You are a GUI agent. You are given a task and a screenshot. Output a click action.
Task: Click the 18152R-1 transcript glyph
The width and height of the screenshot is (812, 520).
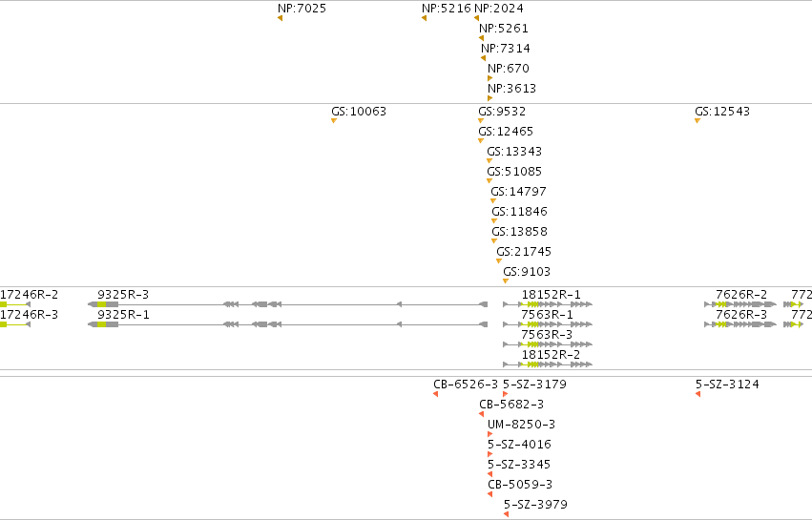[548, 304]
